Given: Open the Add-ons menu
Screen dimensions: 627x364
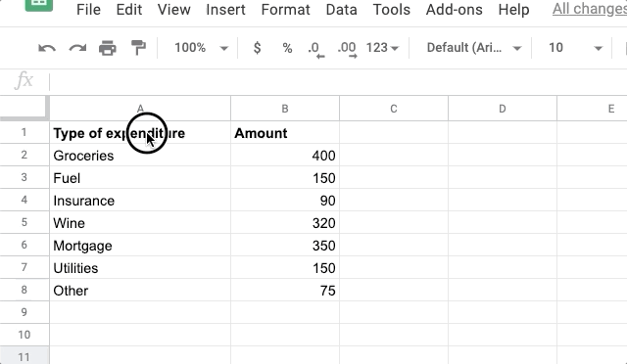Looking at the screenshot, I should pos(454,10).
